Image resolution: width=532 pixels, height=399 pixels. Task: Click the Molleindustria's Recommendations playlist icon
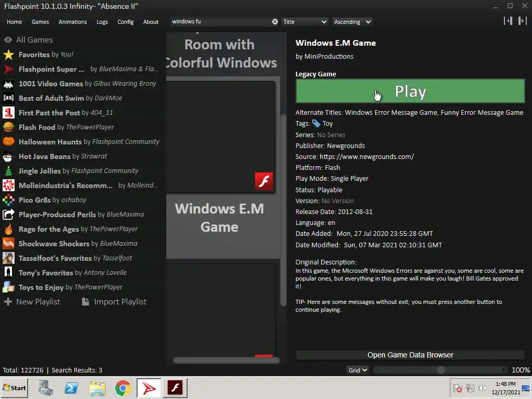[8, 185]
